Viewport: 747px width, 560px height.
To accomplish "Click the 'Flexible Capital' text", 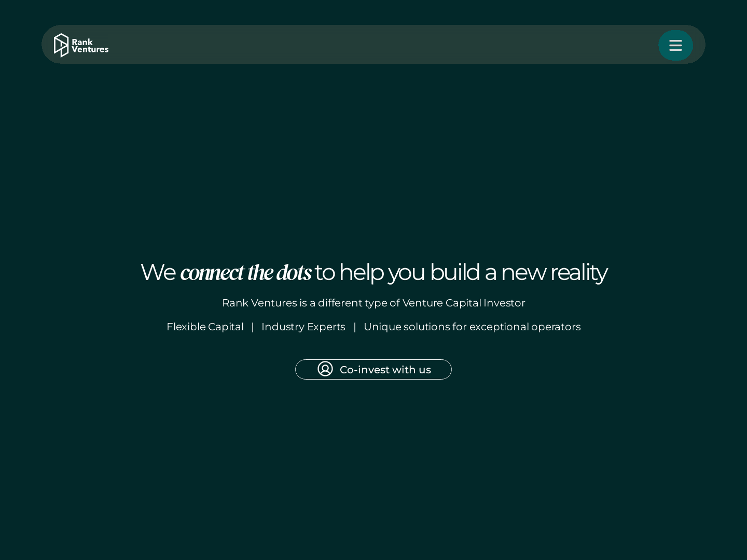I will coord(205,327).
